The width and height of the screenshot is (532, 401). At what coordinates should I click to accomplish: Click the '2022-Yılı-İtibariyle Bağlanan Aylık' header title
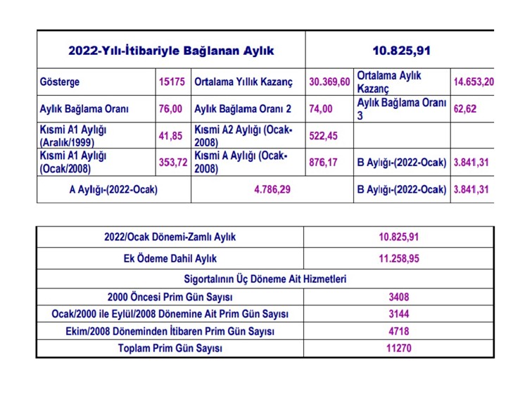pyautogui.click(x=171, y=51)
